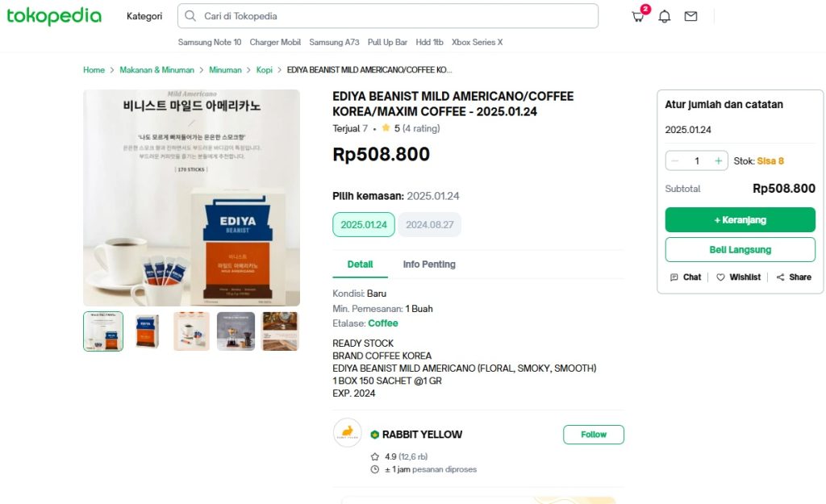Image resolution: width=826 pixels, height=504 pixels.
Task: Select the 2025.01.24 packaging option
Action: [364, 225]
